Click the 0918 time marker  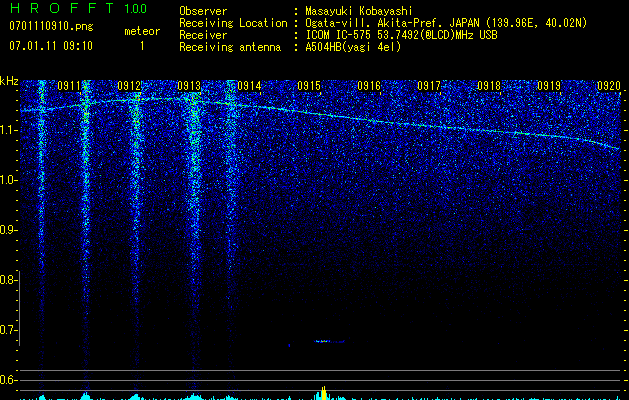(489, 86)
